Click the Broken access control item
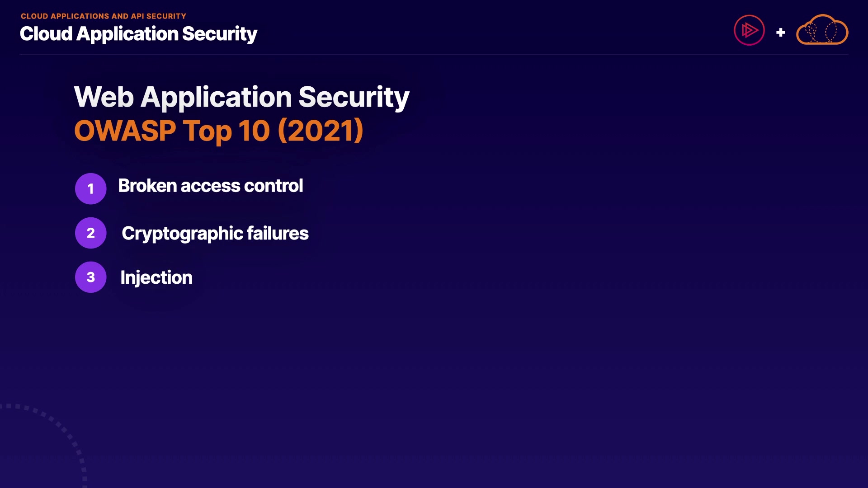Screen dimensions: 868x488 [x=210, y=186]
